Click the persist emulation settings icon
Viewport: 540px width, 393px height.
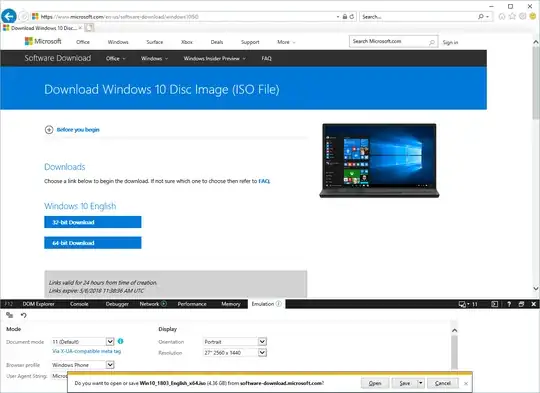click(x=10, y=315)
